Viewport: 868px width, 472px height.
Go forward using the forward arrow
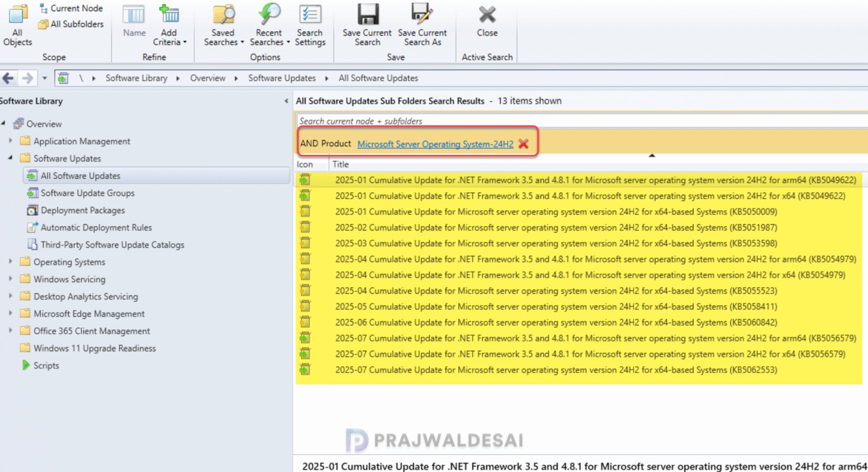(x=27, y=78)
